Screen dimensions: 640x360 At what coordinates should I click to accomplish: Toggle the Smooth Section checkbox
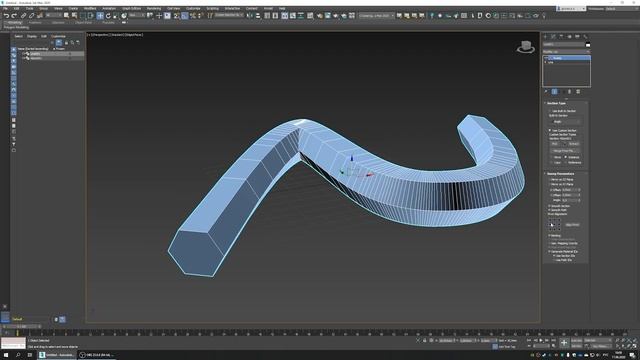pos(550,206)
